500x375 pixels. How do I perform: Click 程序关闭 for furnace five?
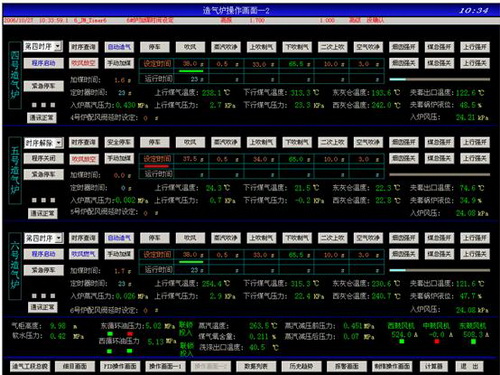[43, 158]
